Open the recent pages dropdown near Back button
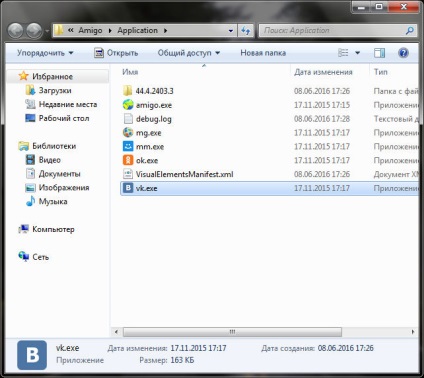 [x=47, y=31]
